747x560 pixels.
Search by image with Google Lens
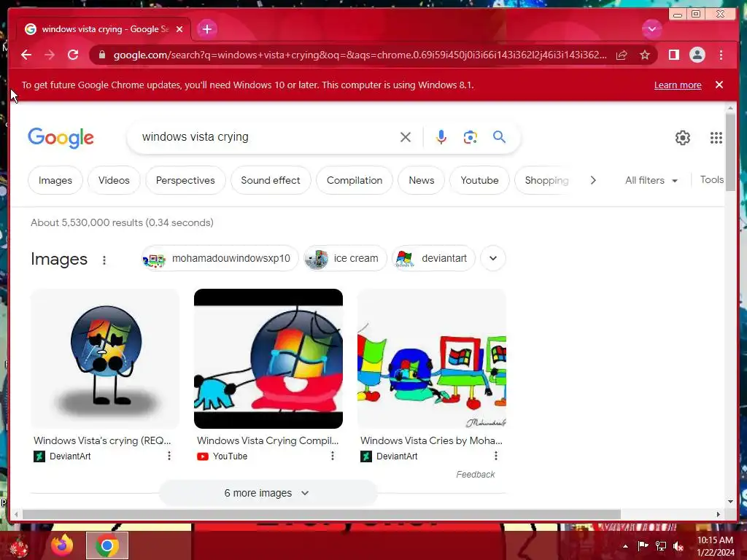click(471, 137)
